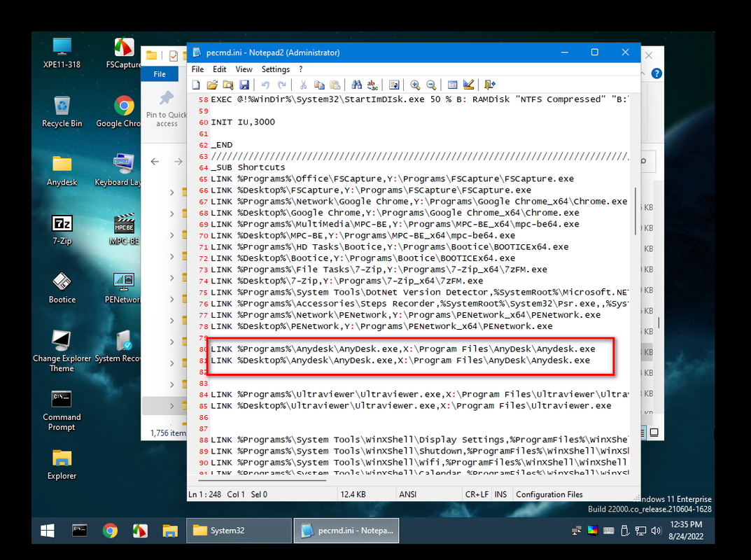
Task: Switch to System32 taskbar button
Action: [x=239, y=531]
